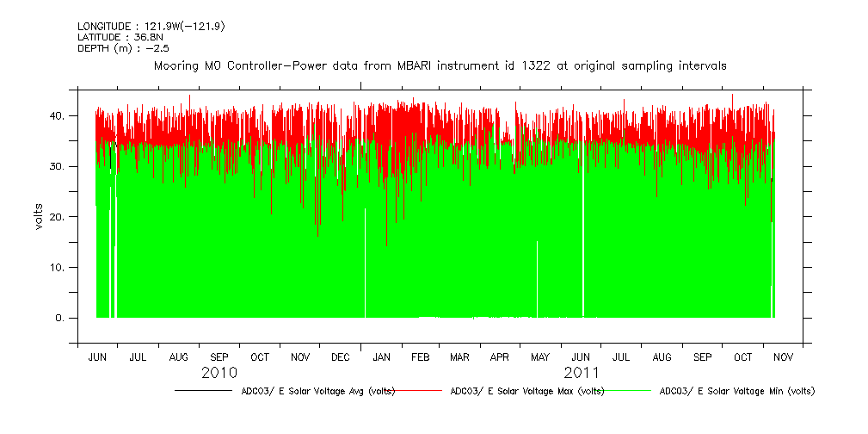Click the plot title about Mooring M0 Controller-Power

440,65
